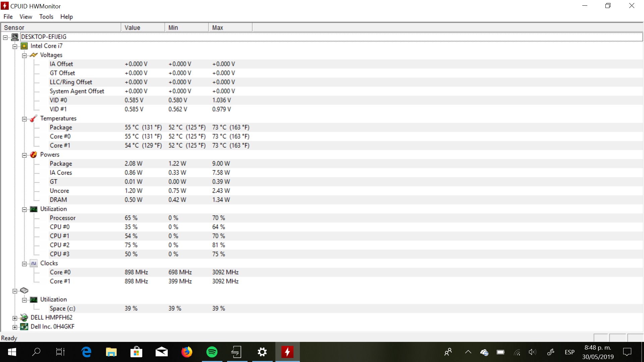Click the Voltages lightning icon

tap(34, 55)
